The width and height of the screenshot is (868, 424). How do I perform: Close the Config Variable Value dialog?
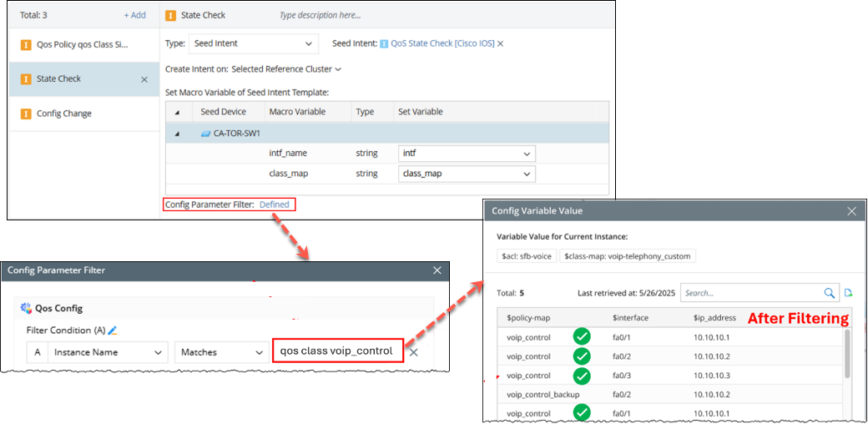point(852,211)
